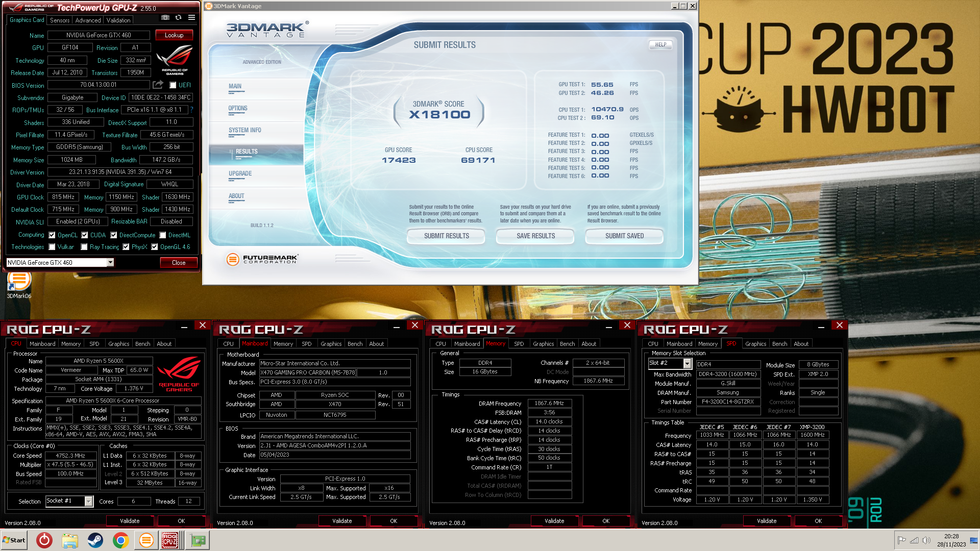Click GPU-Z refresh icon

point(178,18)
